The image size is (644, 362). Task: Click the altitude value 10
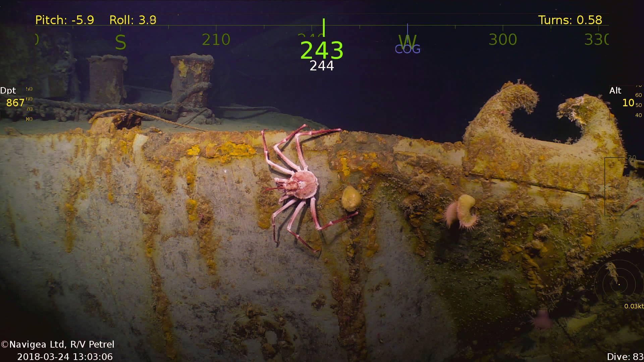(628, 103)
